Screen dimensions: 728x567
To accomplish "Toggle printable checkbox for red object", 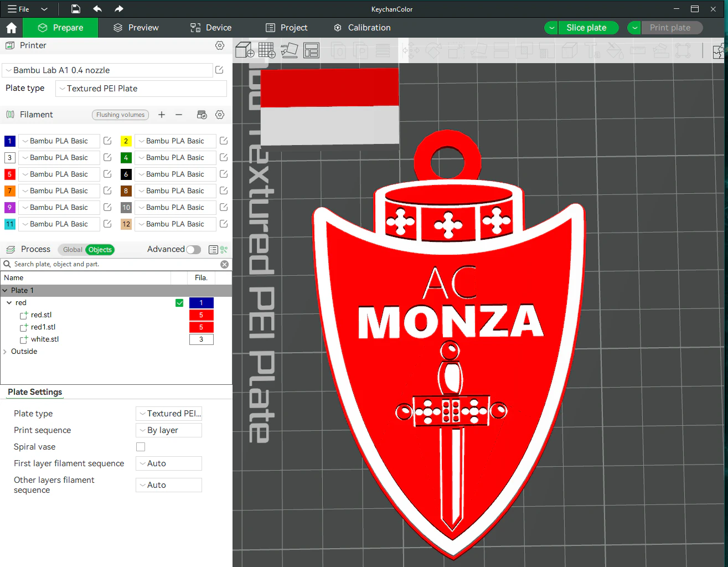I will tap(179, 303).
